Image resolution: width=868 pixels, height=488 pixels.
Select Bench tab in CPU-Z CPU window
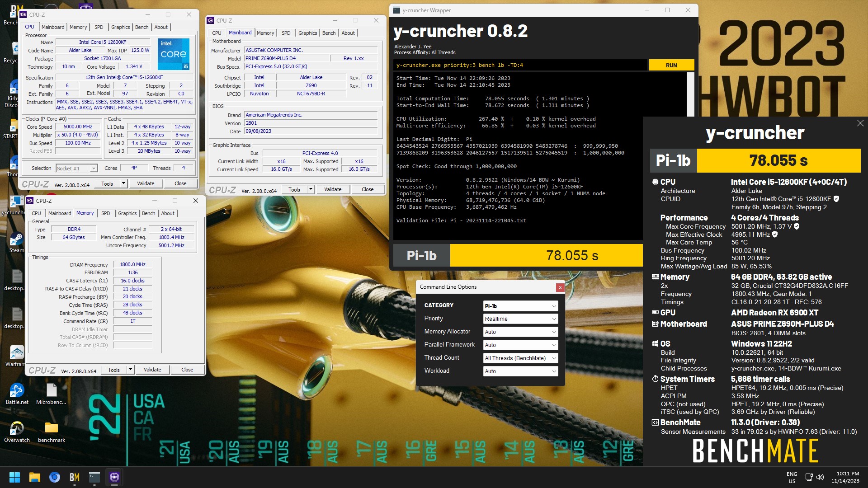[142, 27]
